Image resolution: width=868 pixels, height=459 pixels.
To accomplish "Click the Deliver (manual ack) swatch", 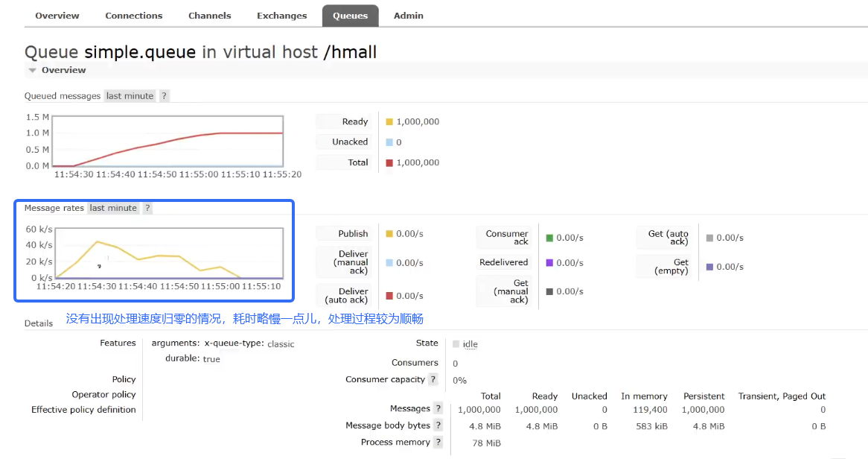I will (x=389, y=263).
